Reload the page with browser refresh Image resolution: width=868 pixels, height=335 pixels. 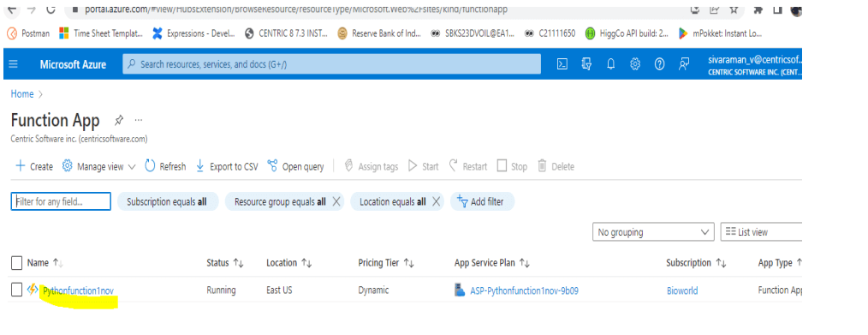coord(51,9)
